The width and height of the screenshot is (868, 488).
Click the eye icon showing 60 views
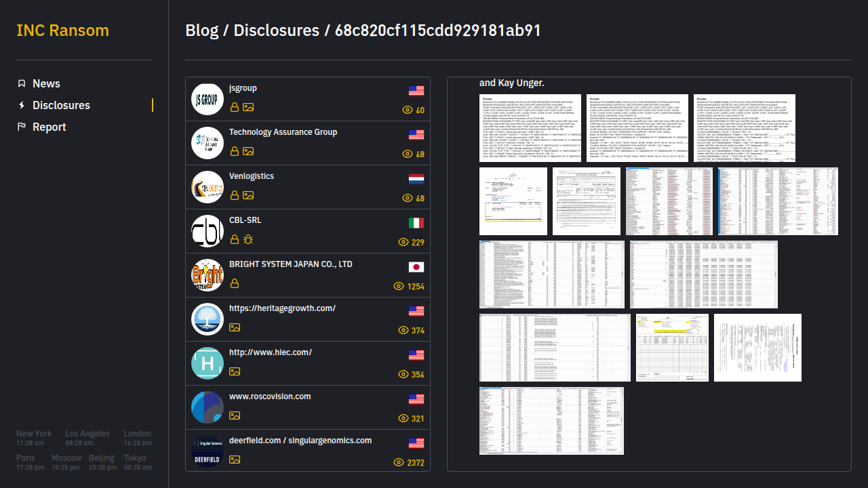click(408, 110)
